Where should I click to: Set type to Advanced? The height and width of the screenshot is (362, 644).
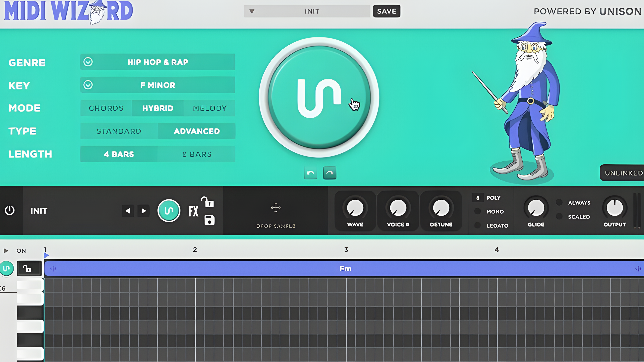(x=197, y=131)
